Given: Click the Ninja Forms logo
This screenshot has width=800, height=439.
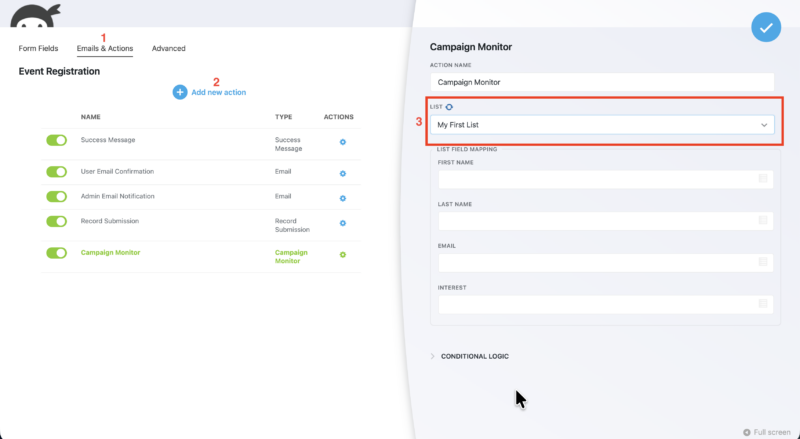Looking at the screenshot, I should point(35,15).
